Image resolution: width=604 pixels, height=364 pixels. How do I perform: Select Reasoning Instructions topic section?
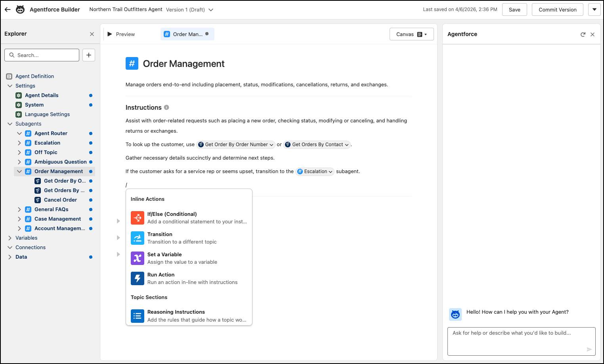pyautogui.click(x=189, y=316)
